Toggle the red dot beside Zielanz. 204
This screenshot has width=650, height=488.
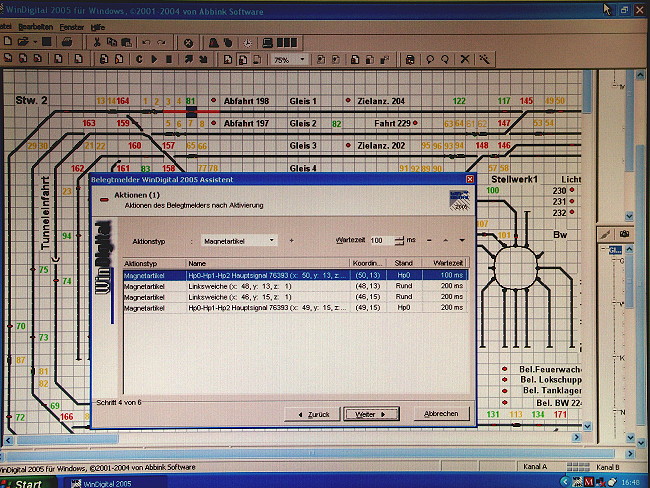348,100
